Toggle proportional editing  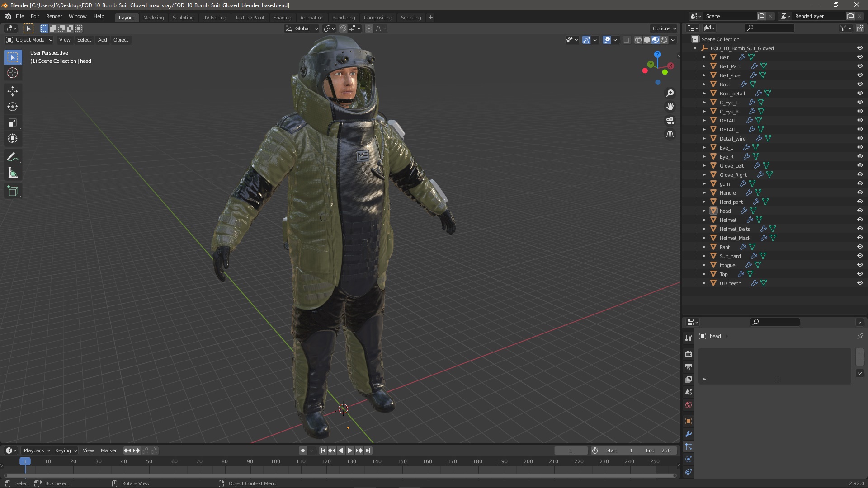click(x=369, y=28)
